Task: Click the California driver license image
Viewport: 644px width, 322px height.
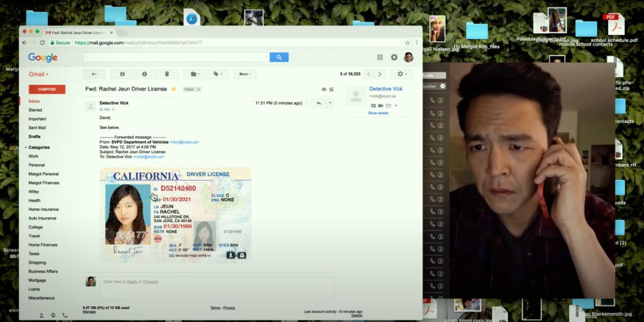Action: pyautogui.click(x=175, y=215)
